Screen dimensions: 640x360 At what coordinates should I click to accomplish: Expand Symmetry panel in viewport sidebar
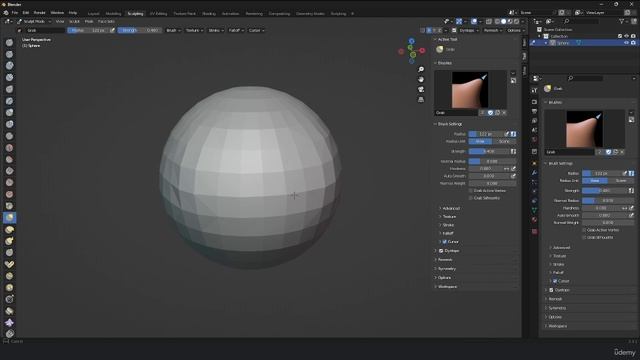(x=447, y=269)
